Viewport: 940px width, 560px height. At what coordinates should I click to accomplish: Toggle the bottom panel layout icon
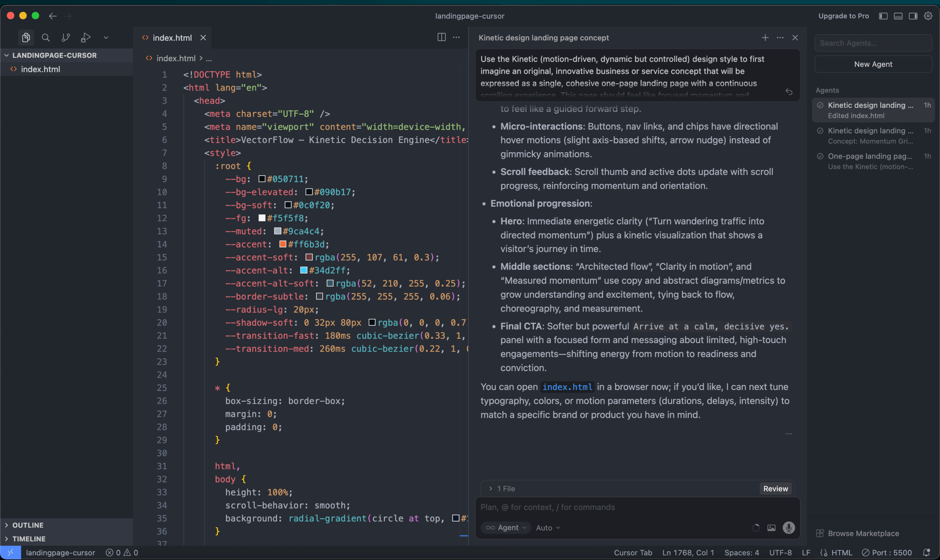coord(898,16)
